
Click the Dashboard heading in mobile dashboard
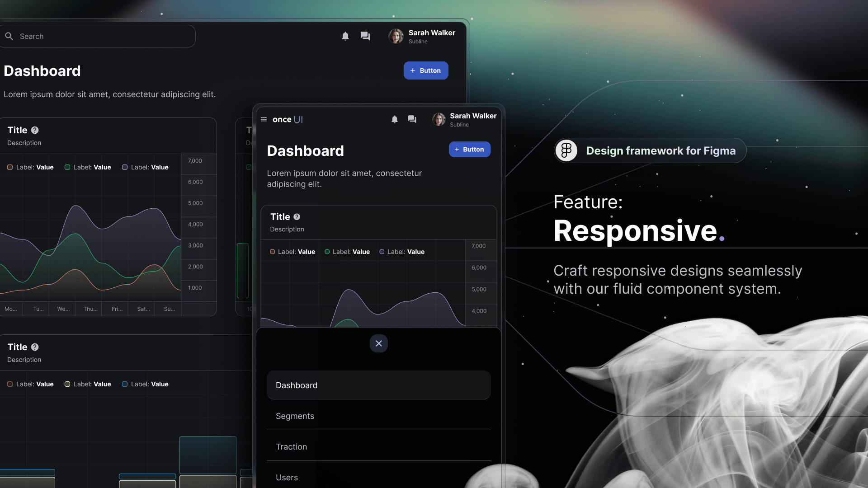tap(306, 151)
